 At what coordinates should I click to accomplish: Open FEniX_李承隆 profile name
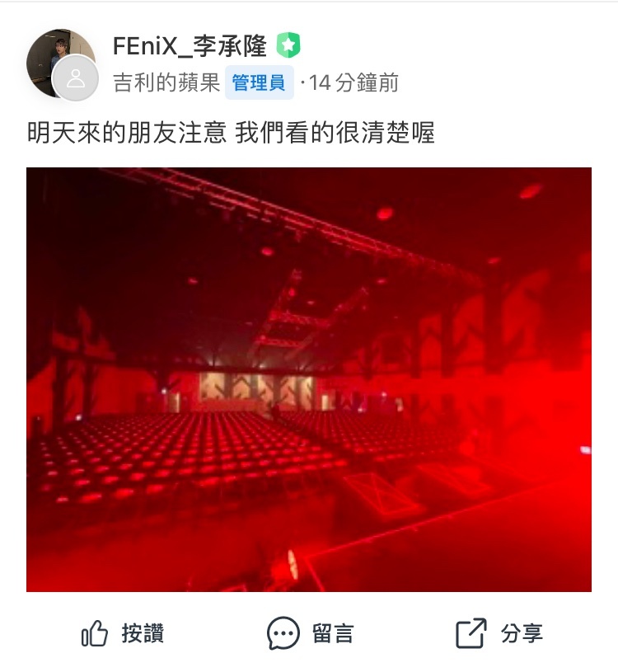coord(190,46)
